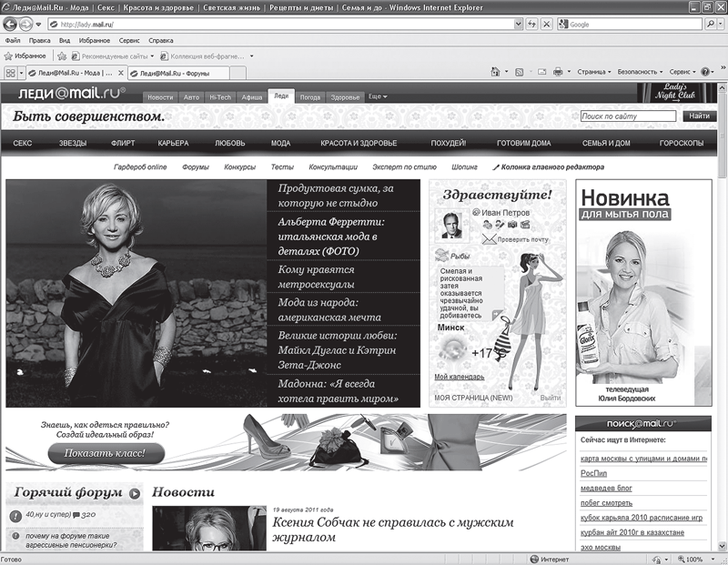Viewport: 728px width, 565px height.
Task: Expand the address bar history dropdown
Action: (519, 25)
